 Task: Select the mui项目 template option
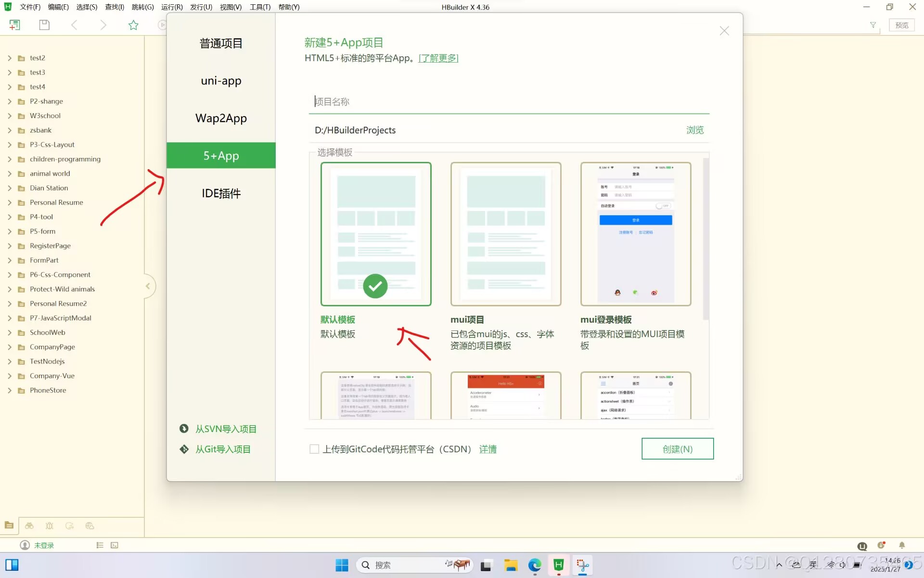pyautogui.click(x=505, y=234)
